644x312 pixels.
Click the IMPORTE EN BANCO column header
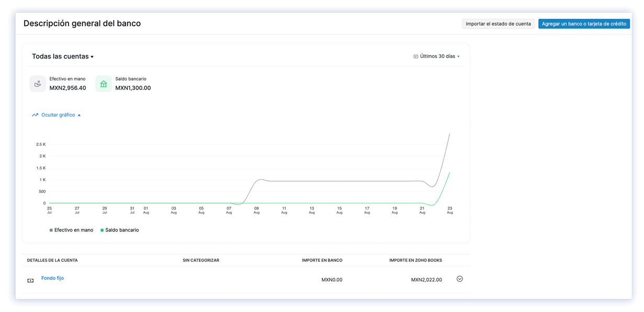(x=322, y=260)
